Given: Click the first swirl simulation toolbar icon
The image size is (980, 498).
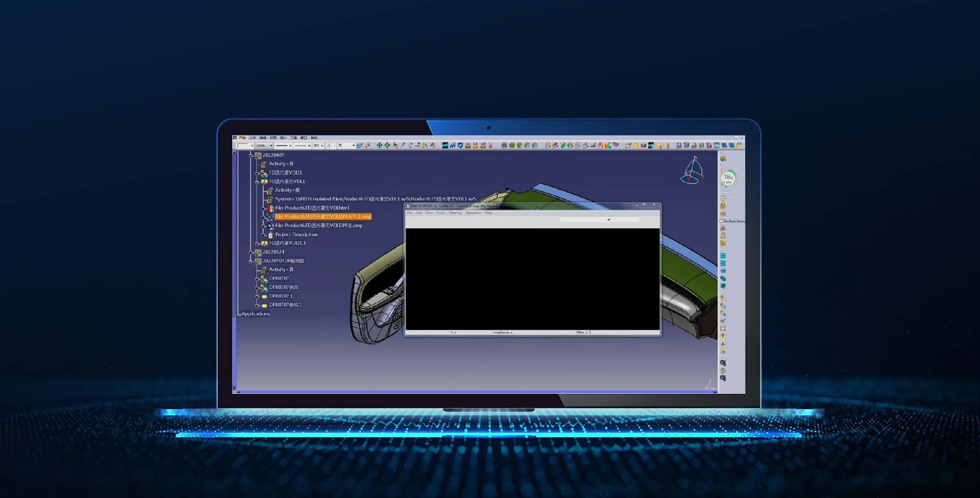Looking at the screenshot, I should coord(504,146).
